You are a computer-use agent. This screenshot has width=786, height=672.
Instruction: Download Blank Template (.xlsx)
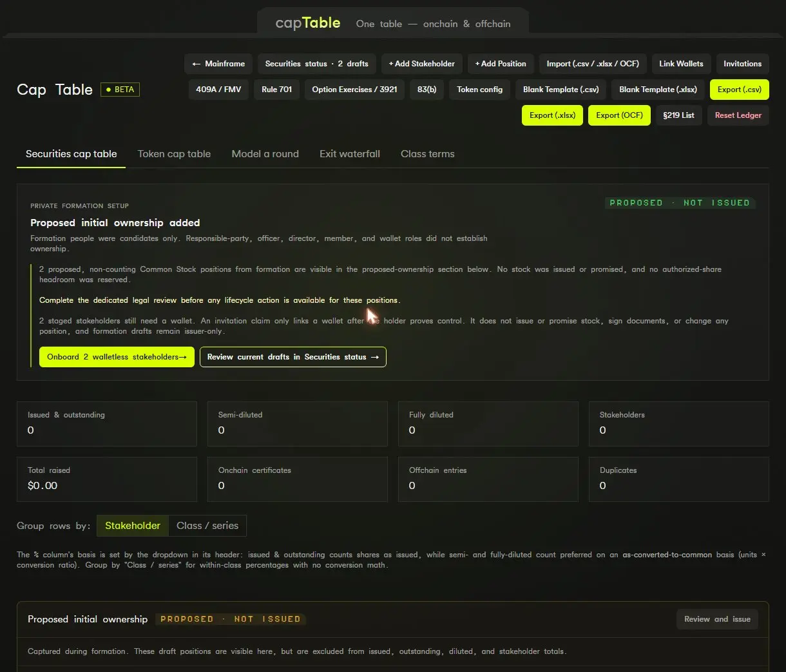point(658,90)
